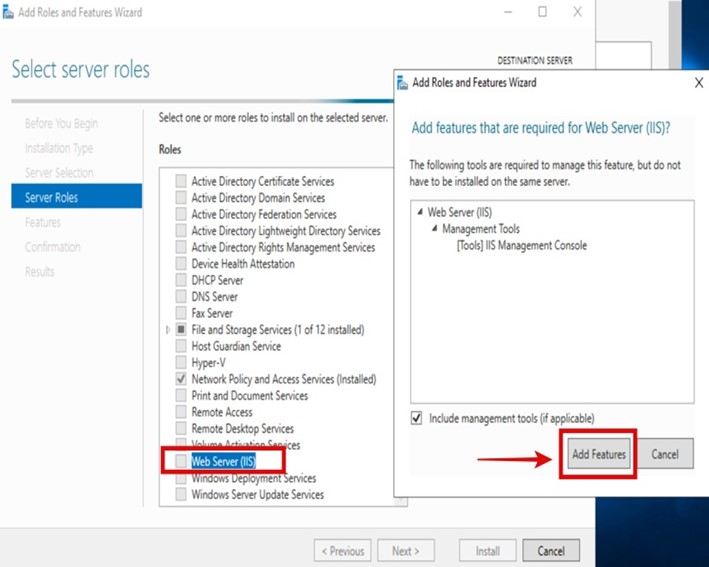This screenshot has height=567, width=709.
Task: Check Active Directory Domain Services role
Action: point(181,198)
